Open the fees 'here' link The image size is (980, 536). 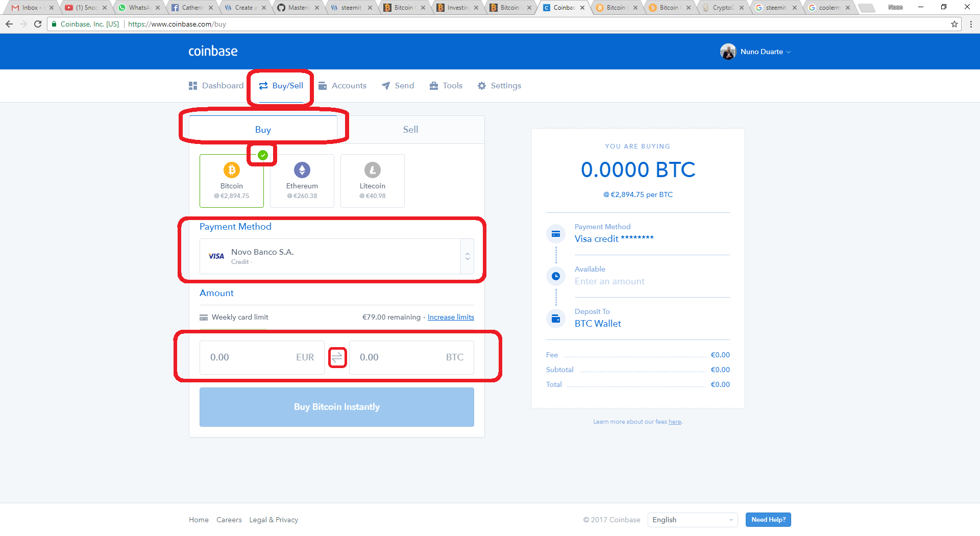tap(675, 422)
